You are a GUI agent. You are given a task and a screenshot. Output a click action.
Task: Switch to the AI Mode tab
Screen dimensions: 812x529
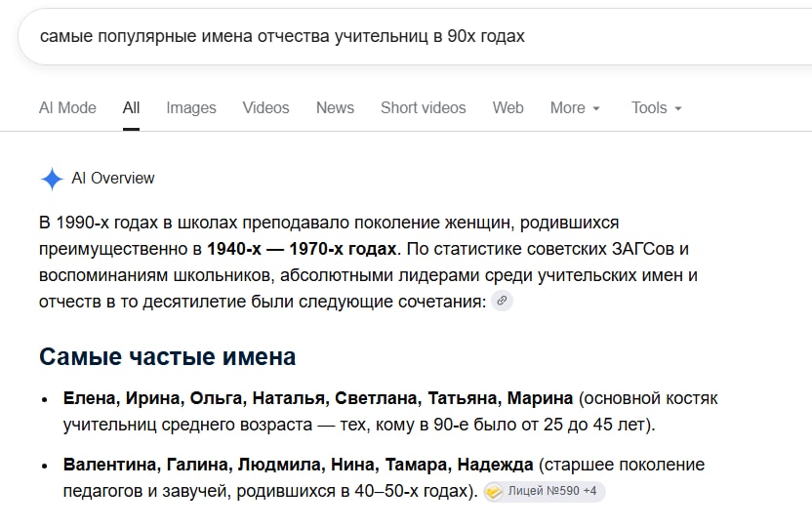(x=67, y=107)
